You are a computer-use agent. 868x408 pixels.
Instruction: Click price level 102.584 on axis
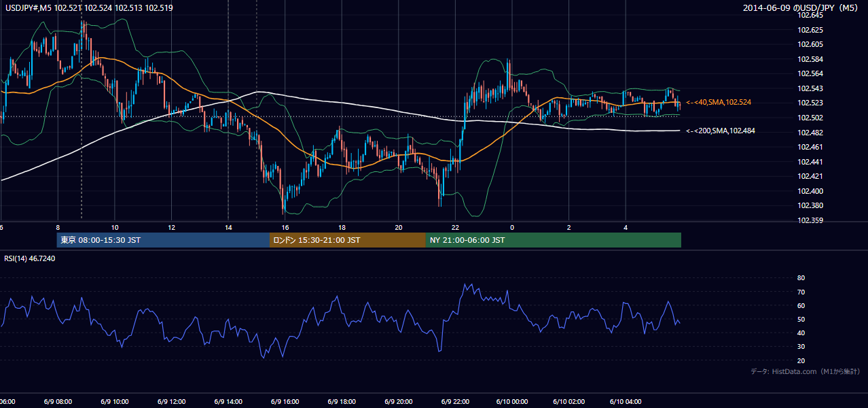tap(810, 59)
